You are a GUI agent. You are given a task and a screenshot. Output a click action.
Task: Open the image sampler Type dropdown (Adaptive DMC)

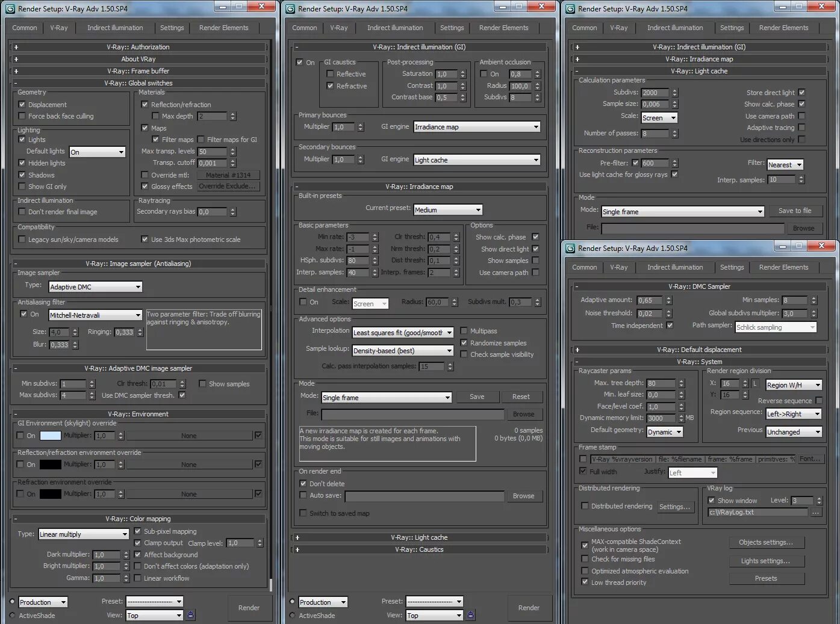pyautogui.click(x=95, y=287)
